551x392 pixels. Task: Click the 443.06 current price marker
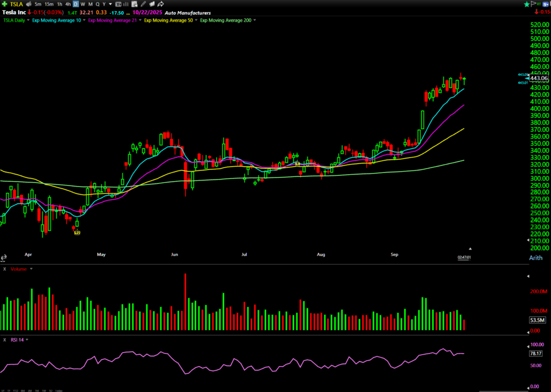click(x=538, y=79)
